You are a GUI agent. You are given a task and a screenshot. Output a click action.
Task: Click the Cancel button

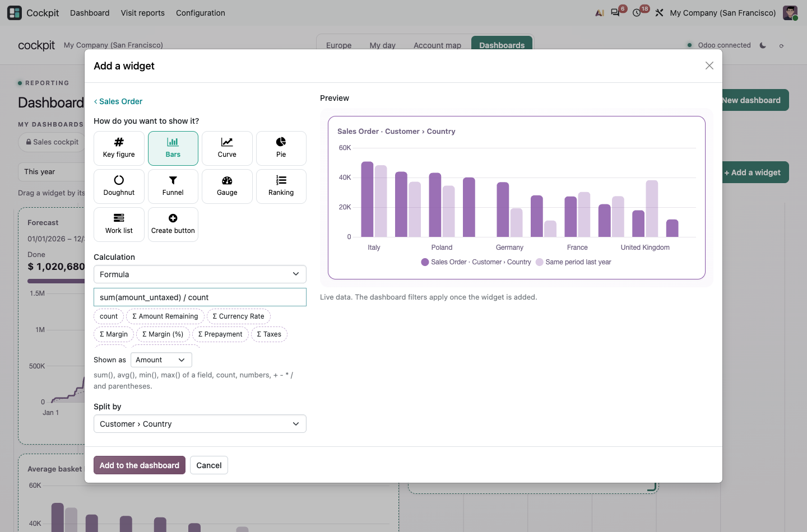click(x=209, y=465)
